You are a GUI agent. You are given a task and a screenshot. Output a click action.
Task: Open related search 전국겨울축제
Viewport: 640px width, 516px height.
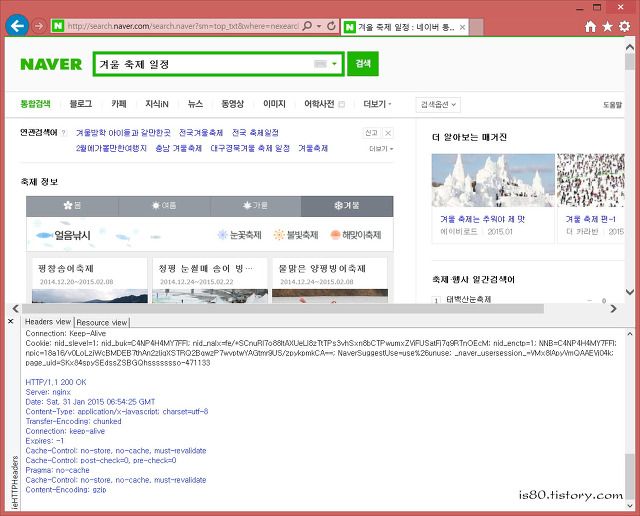(201, 133)
